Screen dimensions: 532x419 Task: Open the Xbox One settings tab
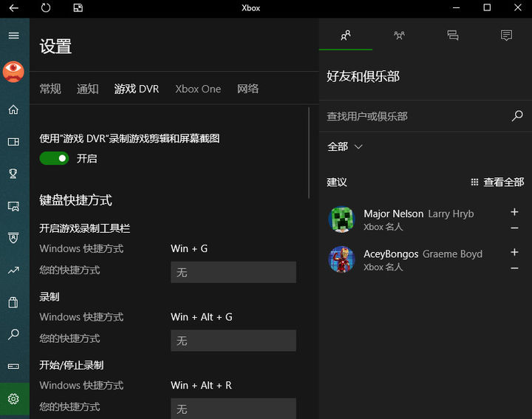[x=198, y=89]
